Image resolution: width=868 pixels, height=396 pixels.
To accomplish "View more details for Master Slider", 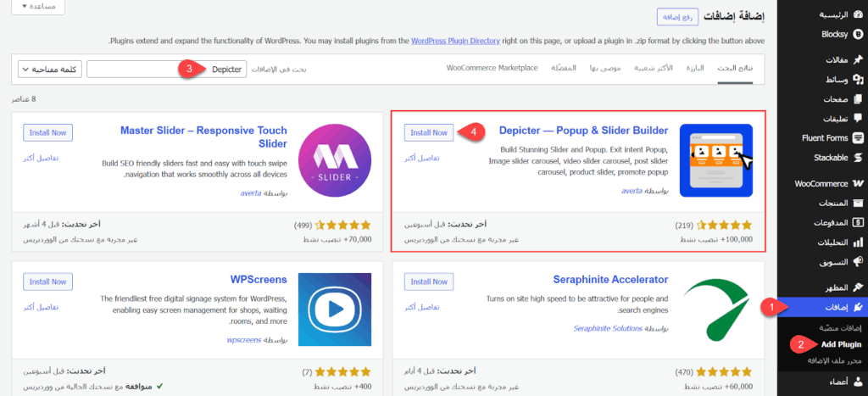I will 41,159.
